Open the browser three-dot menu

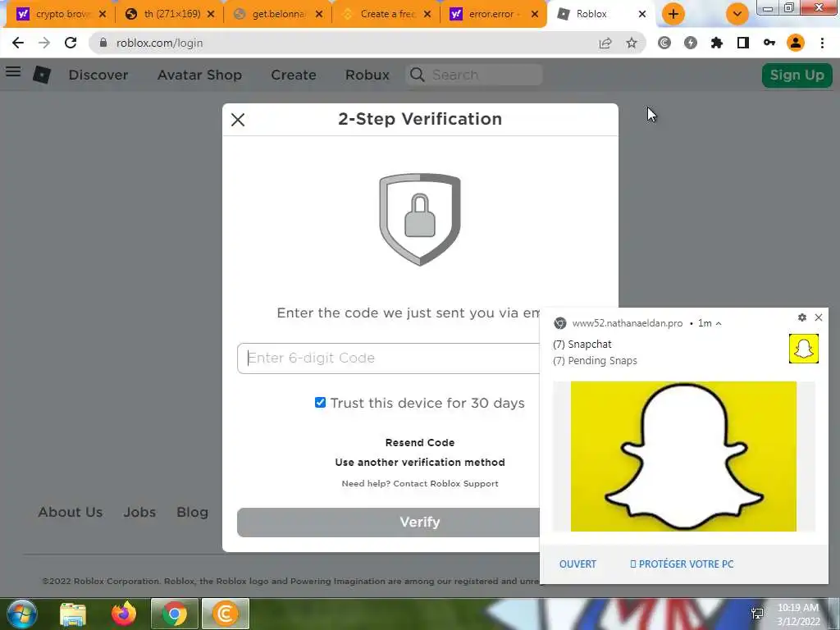coord(822,43)
